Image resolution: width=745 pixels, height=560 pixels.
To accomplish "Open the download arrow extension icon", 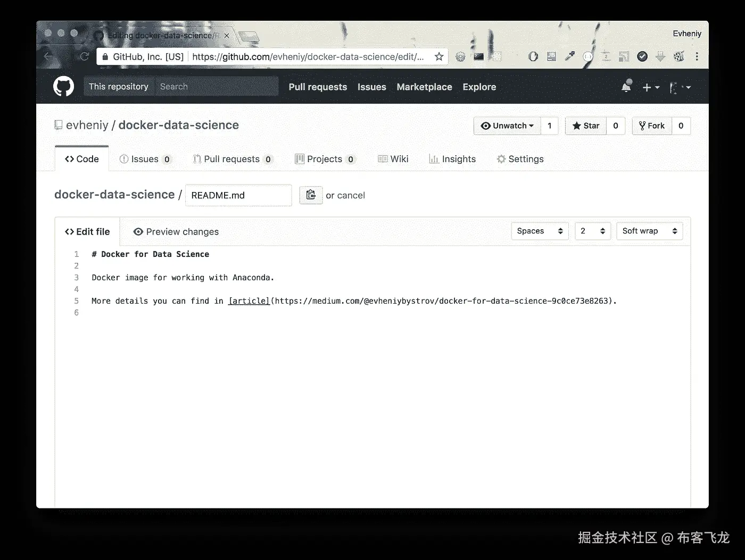I will [x=660, y=56].
